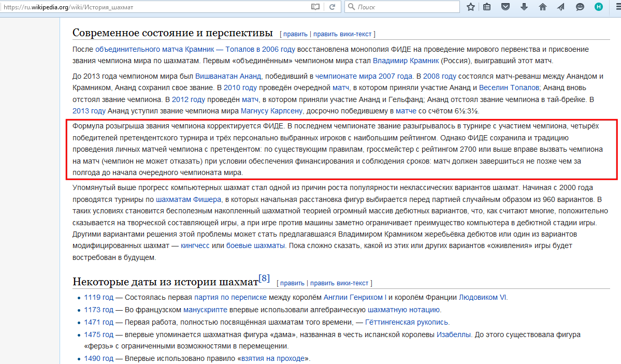Follow the манускрипте link
Screen dimensions: 621x364
[206, 310]
